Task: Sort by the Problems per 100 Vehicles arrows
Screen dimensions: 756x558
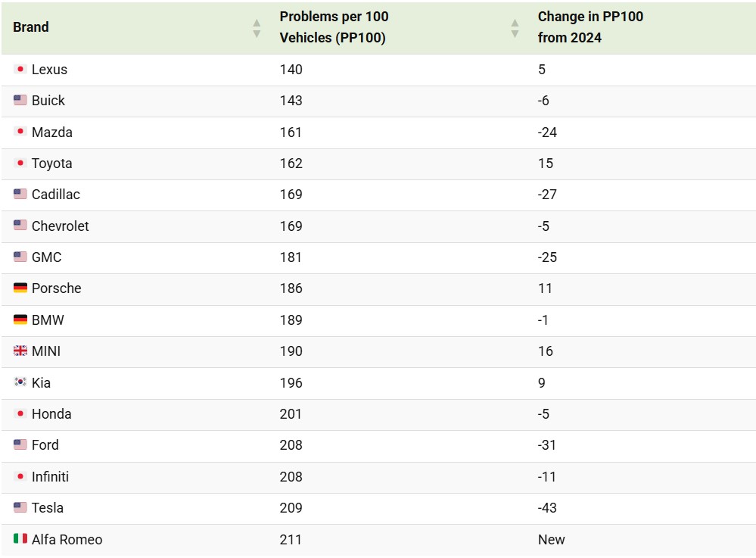Action: [x=515, y=29]
